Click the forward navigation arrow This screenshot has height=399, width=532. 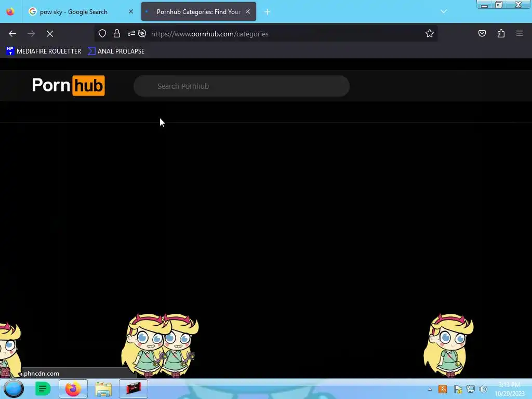coord(31,34)
